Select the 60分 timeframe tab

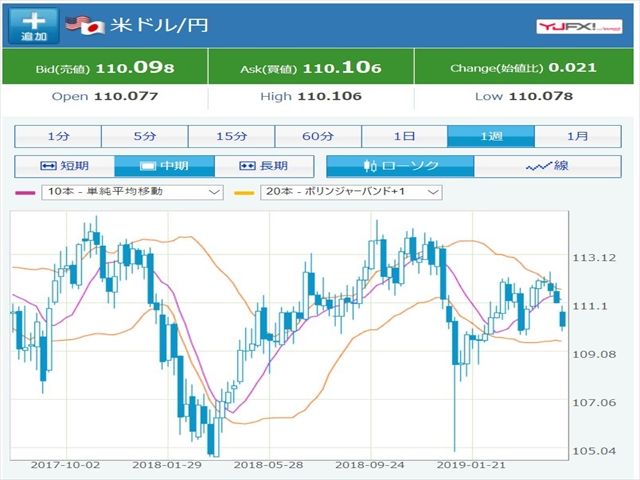pos(318,136)
